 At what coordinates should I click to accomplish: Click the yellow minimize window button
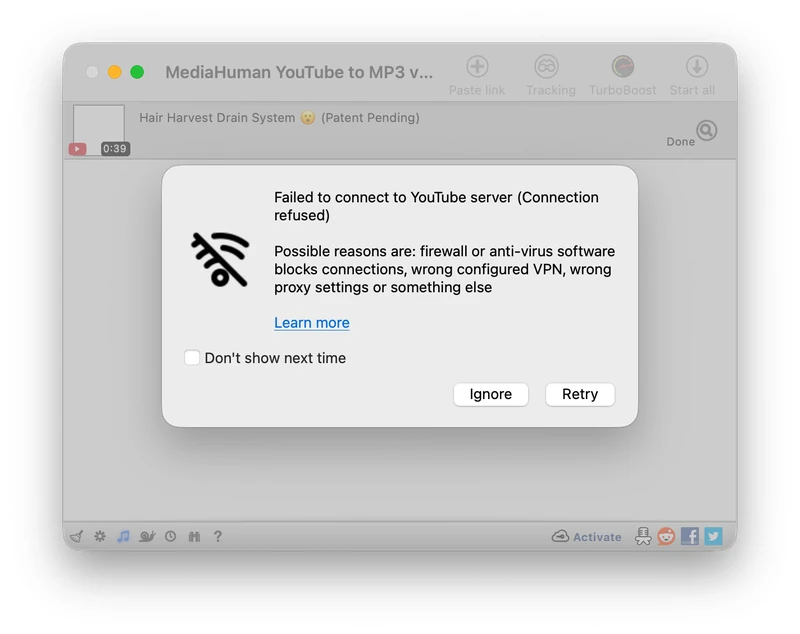click(115, 72)
